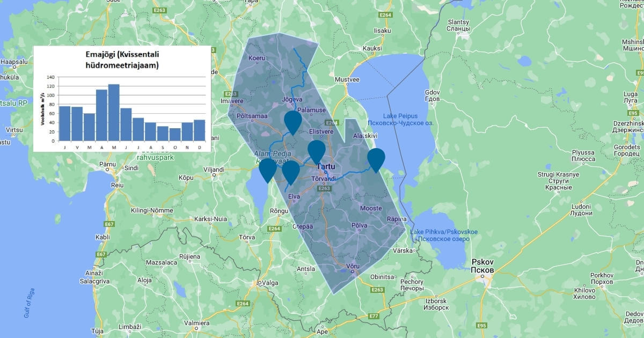
Task: Select the Pärnu city label
Action: click(x=108, y=163)
